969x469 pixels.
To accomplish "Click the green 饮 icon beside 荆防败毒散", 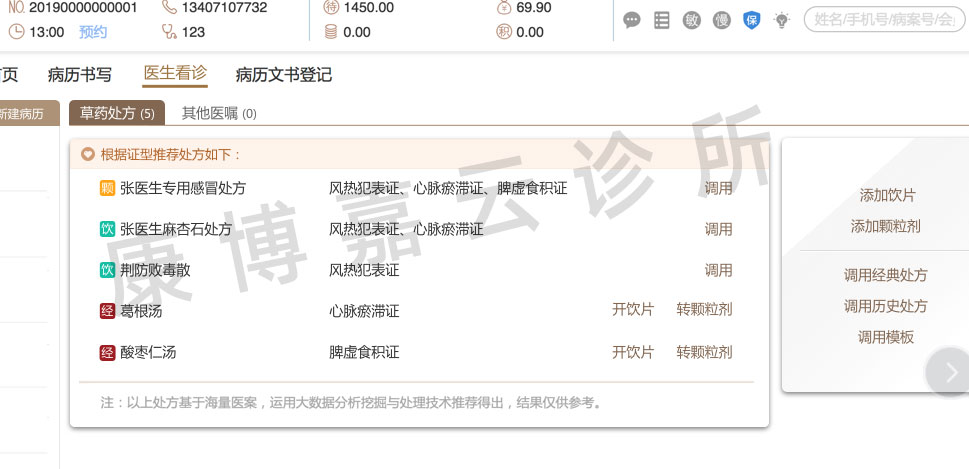I will pos(107,270).
